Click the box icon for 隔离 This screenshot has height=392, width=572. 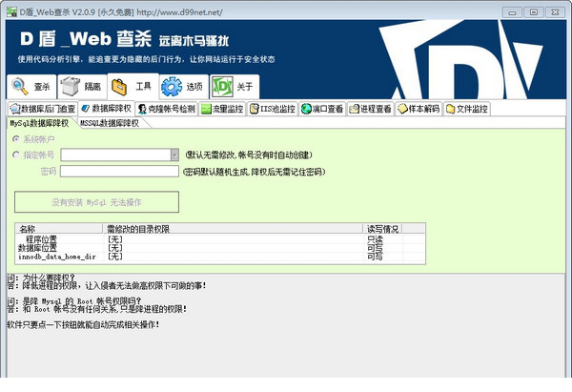[70, 86]
